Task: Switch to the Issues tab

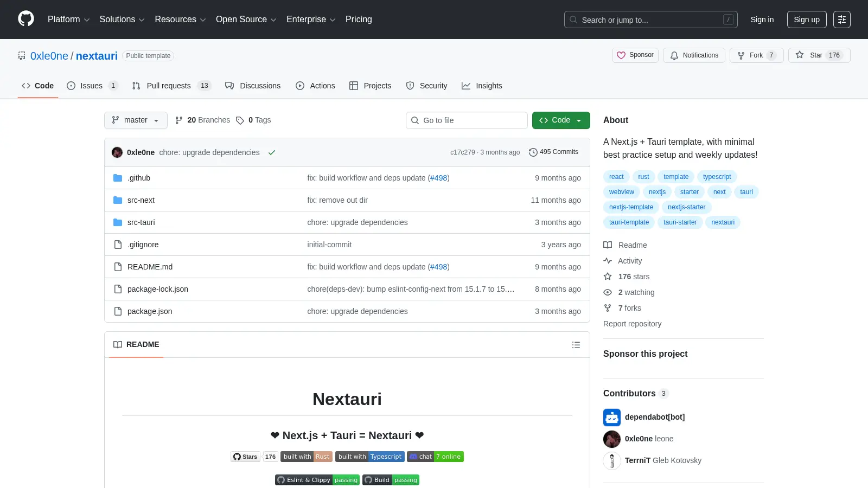Action: pos(92,86)
